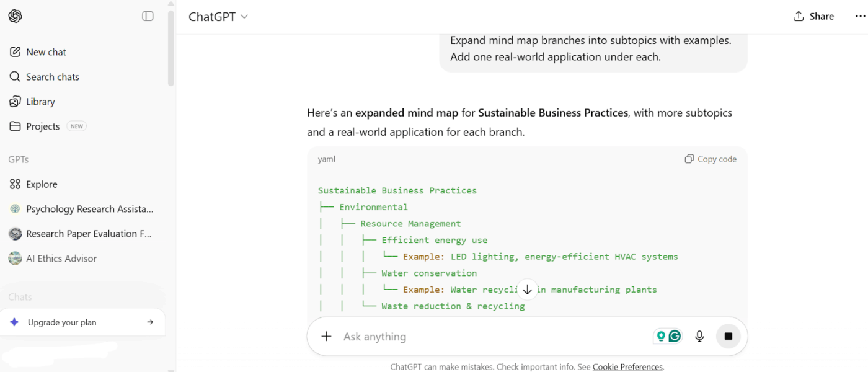The height and width of the screenshot is (372, 868).
Task: Open AI Ethics Advisor GPT
Action: (x=61, y=259)
